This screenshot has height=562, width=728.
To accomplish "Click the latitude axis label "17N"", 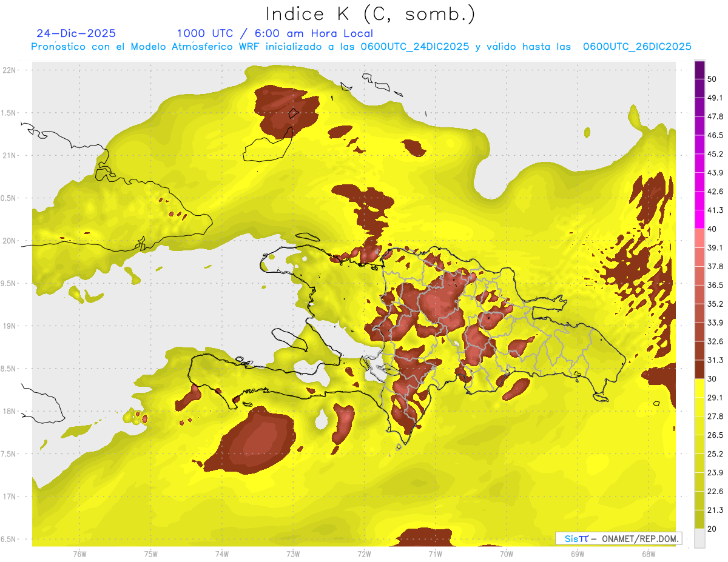I will 10,497.
